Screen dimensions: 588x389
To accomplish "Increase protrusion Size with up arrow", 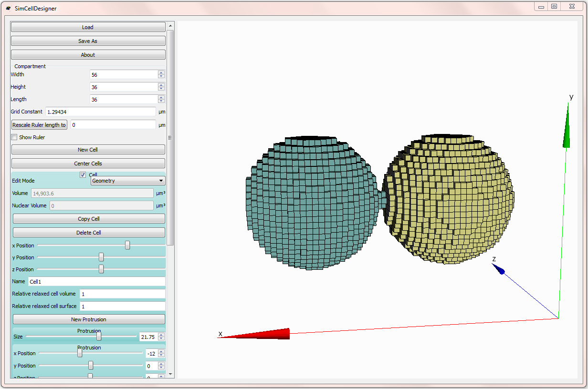I will [x=161, y=335].
